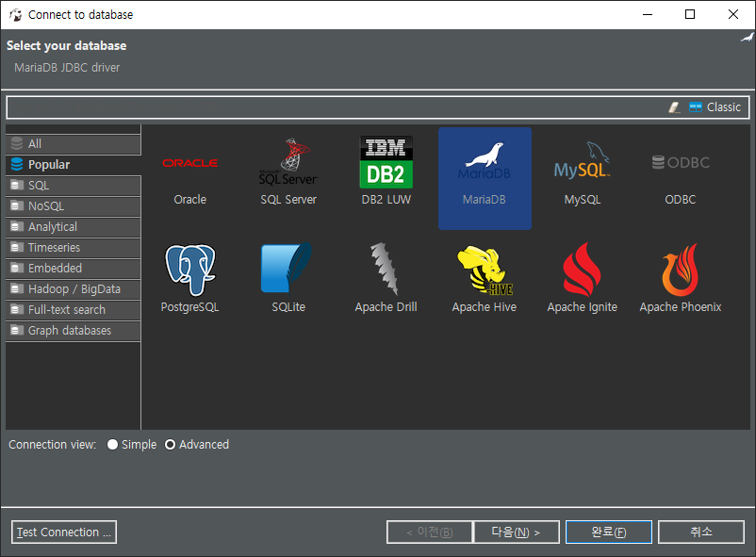756x557 pixels.
Task: Show Graph databases category
Action: (x=74, y=331)
